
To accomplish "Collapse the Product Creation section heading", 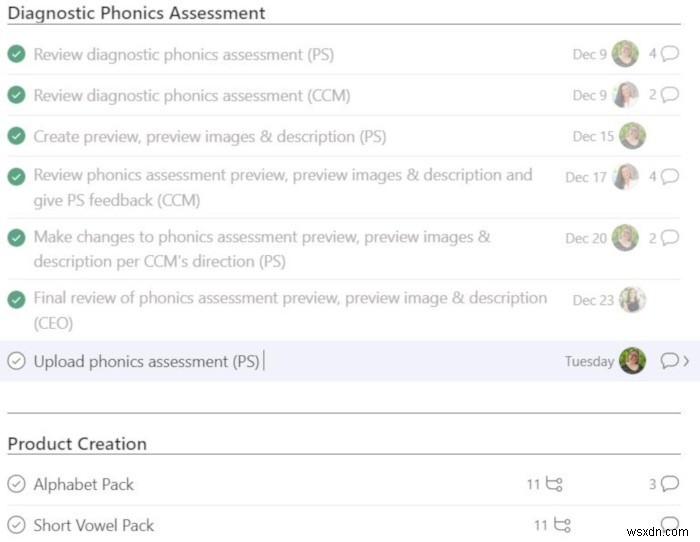I will pyautogui.click(x=77, y=444).
